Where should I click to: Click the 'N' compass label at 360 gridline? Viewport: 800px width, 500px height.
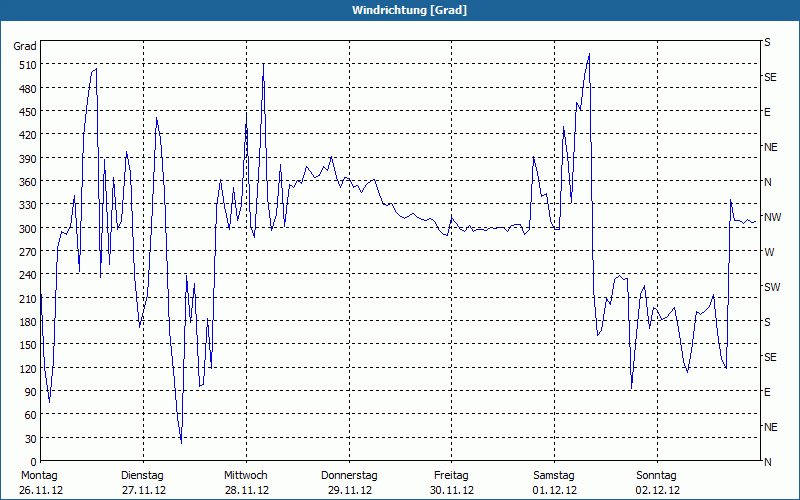[x=767, y=182]
